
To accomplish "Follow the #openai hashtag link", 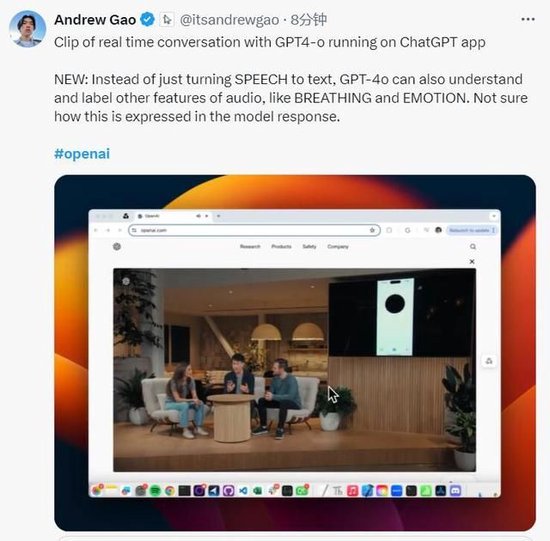I will coord(82,153).
